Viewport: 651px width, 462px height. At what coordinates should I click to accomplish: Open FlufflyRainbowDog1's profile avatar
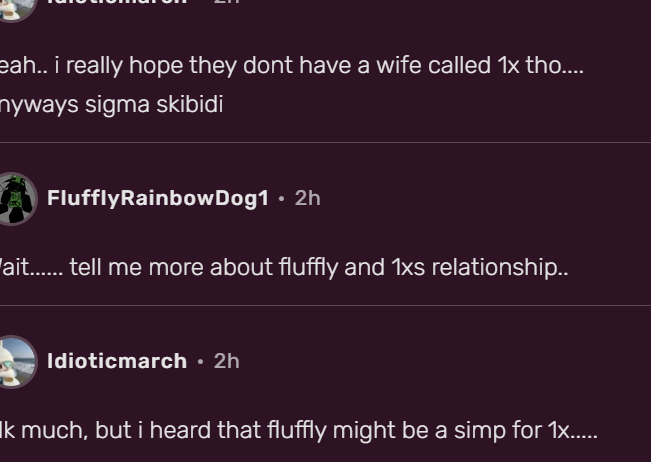tap(16, 198)
